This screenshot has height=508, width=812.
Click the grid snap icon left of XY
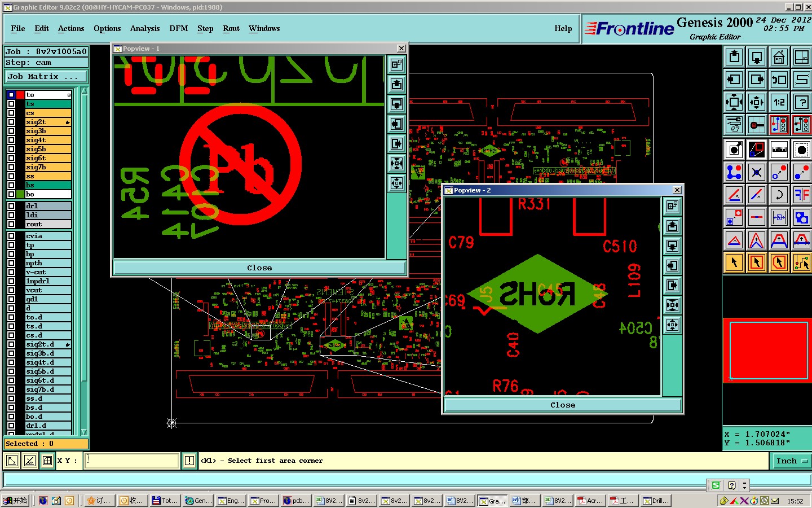coord(47,461)
